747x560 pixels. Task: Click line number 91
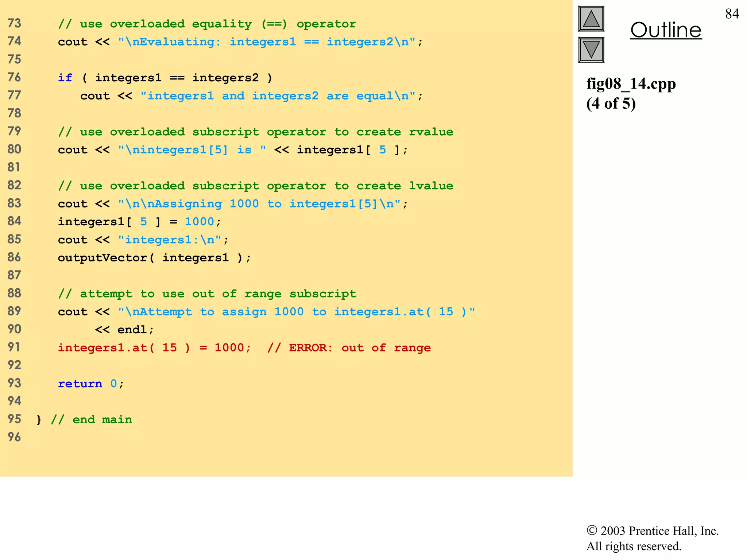pyautogui.click(x=14, y=347)
